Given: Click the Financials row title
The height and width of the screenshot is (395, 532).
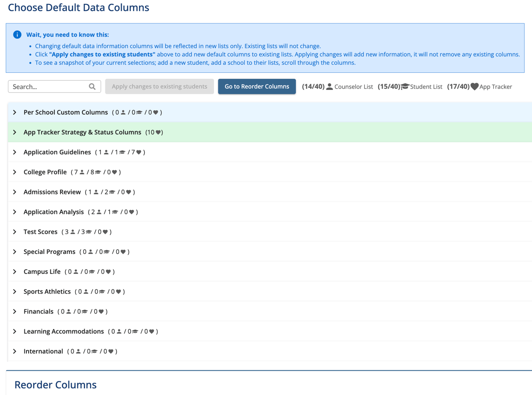Looking at the screenshot, I should [x=38, y=312].
